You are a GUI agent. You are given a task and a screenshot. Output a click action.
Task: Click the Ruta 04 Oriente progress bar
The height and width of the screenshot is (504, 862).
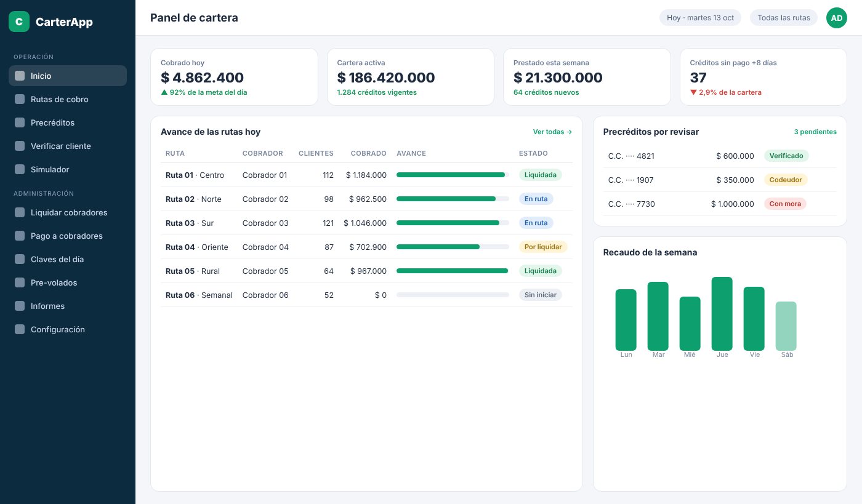tap(453, 247)
